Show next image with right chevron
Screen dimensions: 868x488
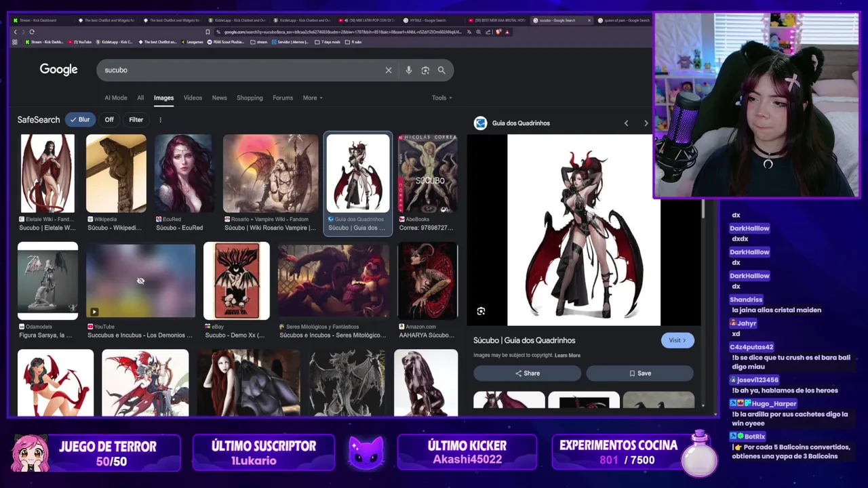pos(646,123)
